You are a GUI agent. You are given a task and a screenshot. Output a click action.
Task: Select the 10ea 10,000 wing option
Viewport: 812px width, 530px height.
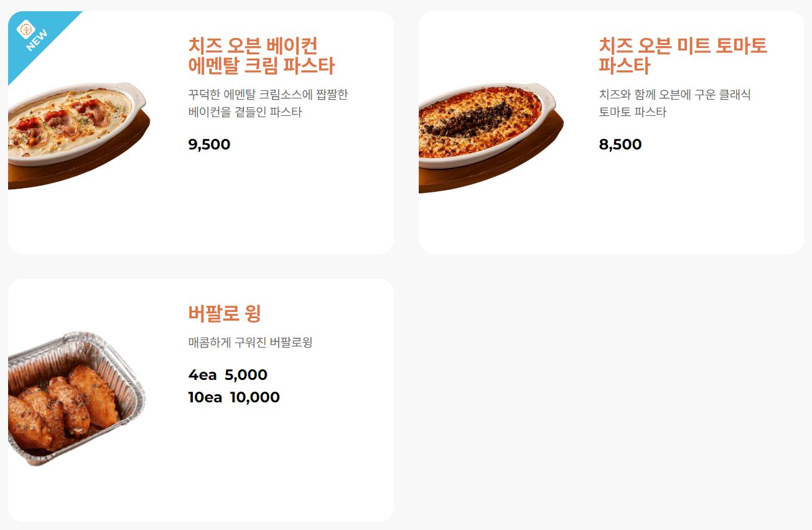[234, 397]
